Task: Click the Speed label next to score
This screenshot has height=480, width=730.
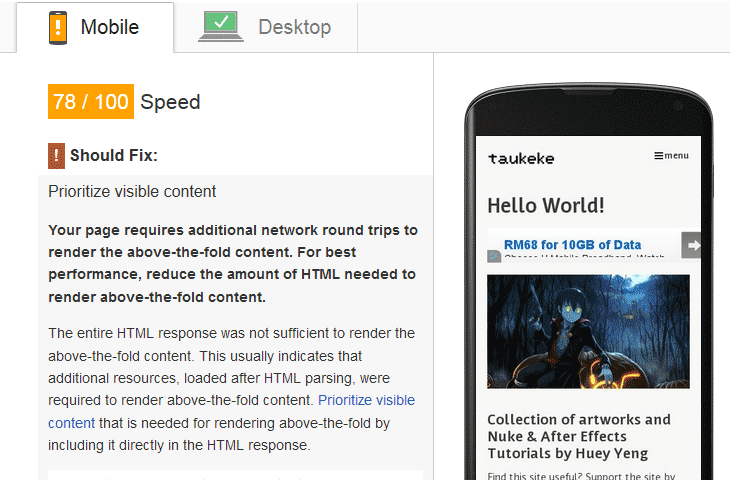Action: coord(170,102)
